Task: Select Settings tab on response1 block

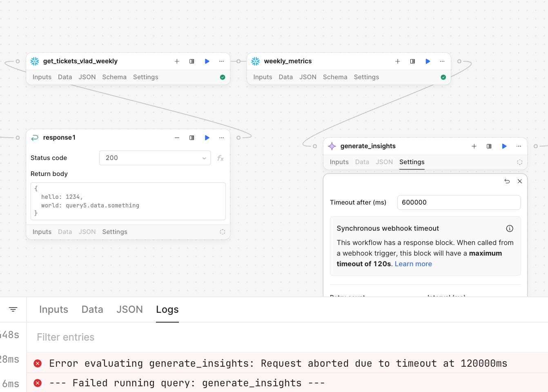Action: (x=114, y=232)
